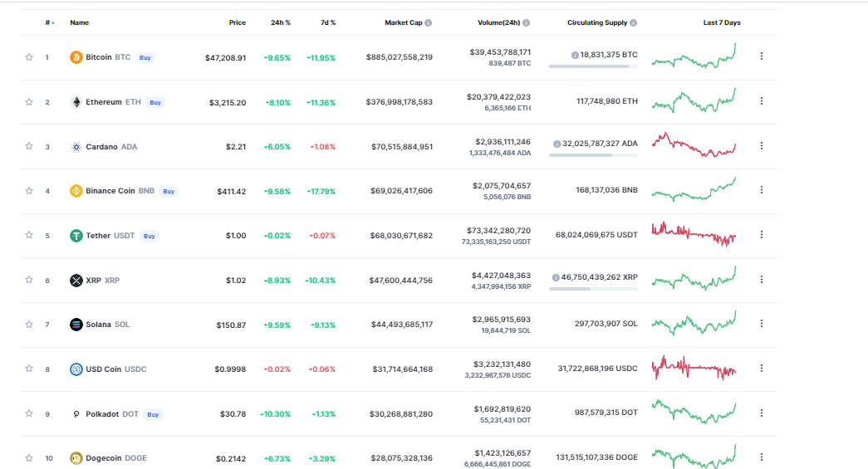Click the Ethereum logo icon

(76, 102)
